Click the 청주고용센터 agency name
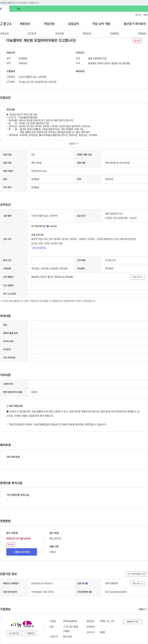 pyautogui.click(x=111, y=583)
